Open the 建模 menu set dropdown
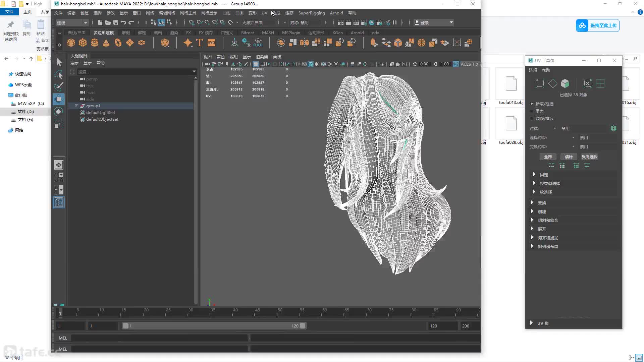The image size is (644, 362). pos(72,23)
